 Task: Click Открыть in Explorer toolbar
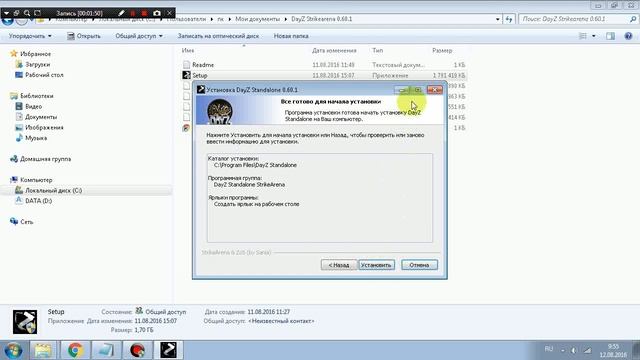pos(84,36)
